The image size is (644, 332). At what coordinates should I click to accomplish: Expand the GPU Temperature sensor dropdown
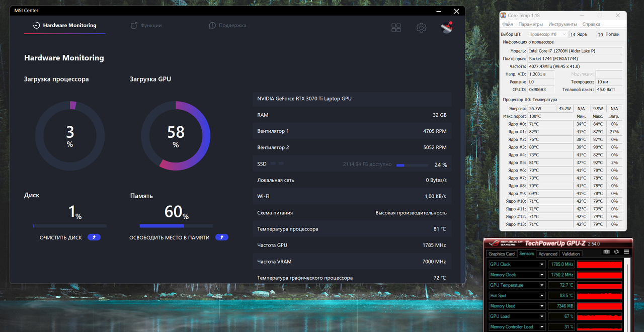(542, 285)
